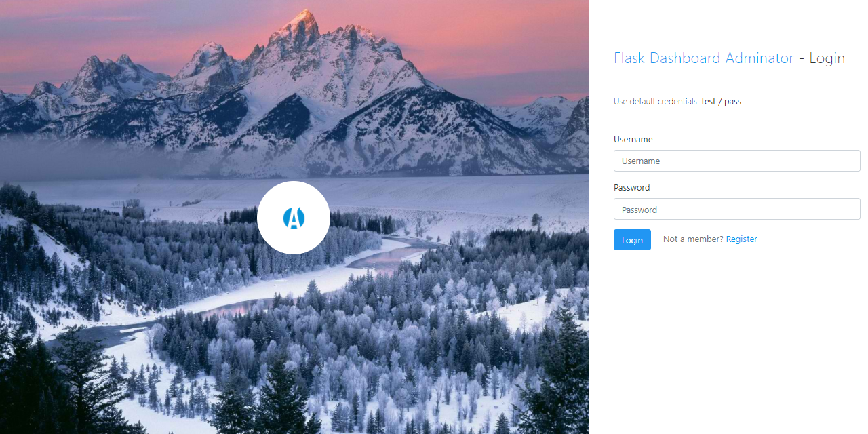Click the Password field label
Screen dimensions: 868x434
[x=632, y=187]
